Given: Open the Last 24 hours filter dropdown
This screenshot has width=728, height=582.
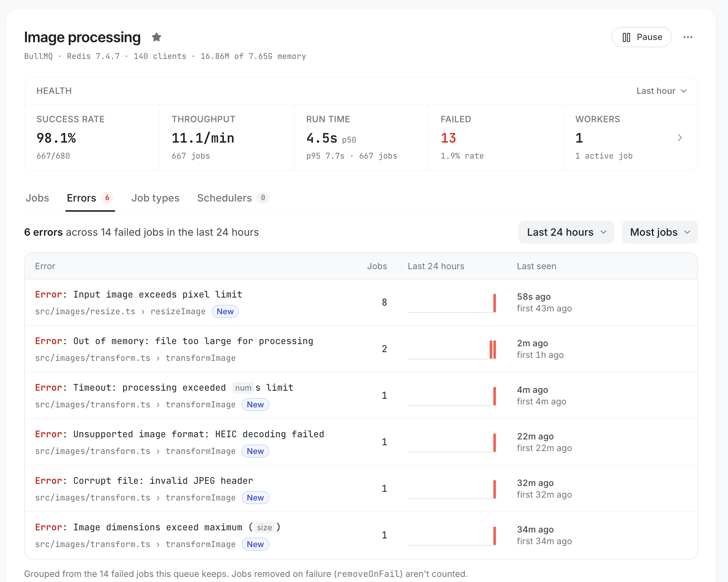Looking at the screenshot, I should pos(566,232).
